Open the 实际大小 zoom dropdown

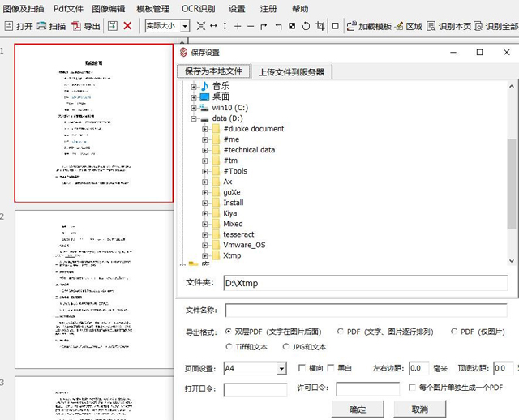(185, 26)
